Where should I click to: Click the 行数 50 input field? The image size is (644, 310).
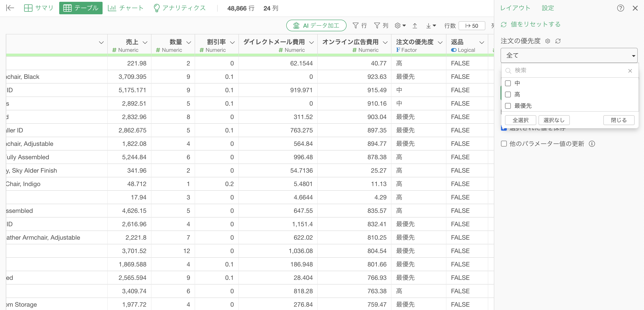[471, 26]
